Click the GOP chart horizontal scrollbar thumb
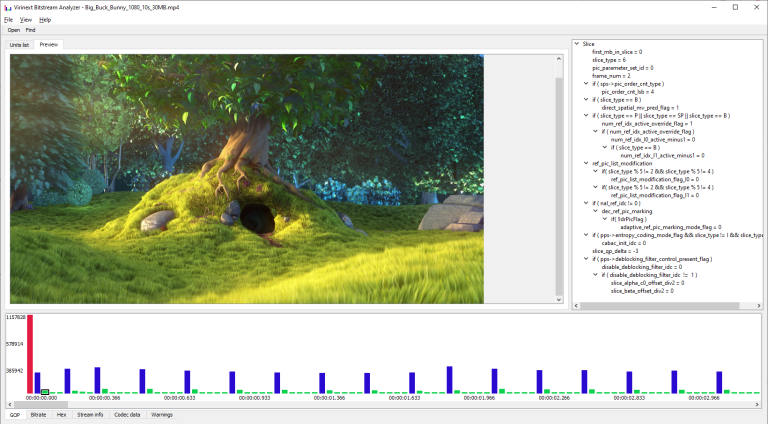Viewport: 768px width, 424px height. 41,404
